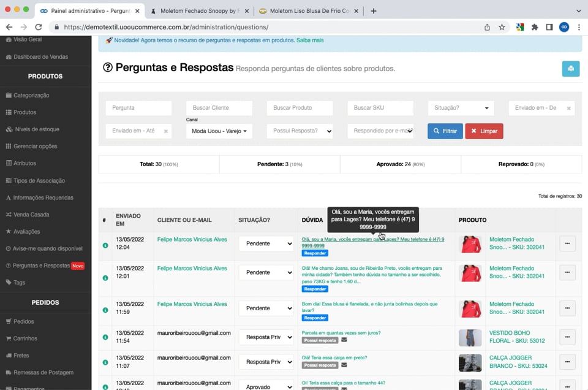Clear the Enviado em - De date
Screen dimensions: 588x390
pos(568,108)
